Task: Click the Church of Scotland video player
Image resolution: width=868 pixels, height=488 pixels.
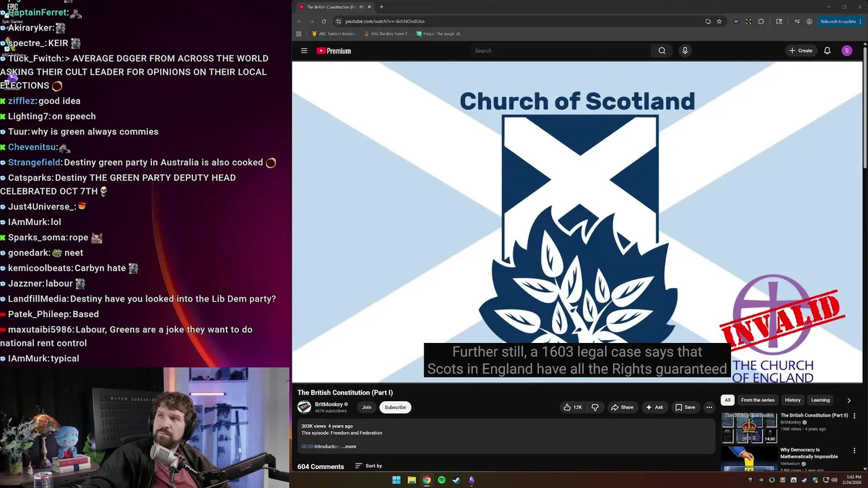Action: click(x=577, y=222)
